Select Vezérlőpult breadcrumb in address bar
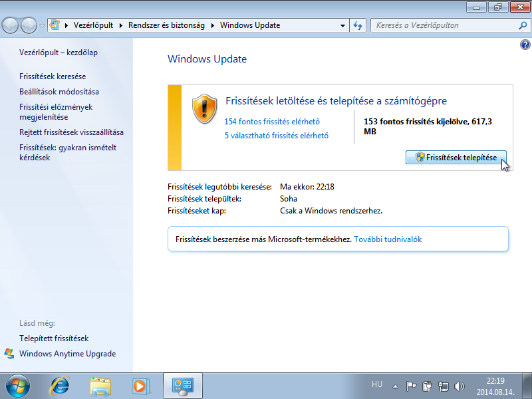The image size is (532, 399). point(93,25)
